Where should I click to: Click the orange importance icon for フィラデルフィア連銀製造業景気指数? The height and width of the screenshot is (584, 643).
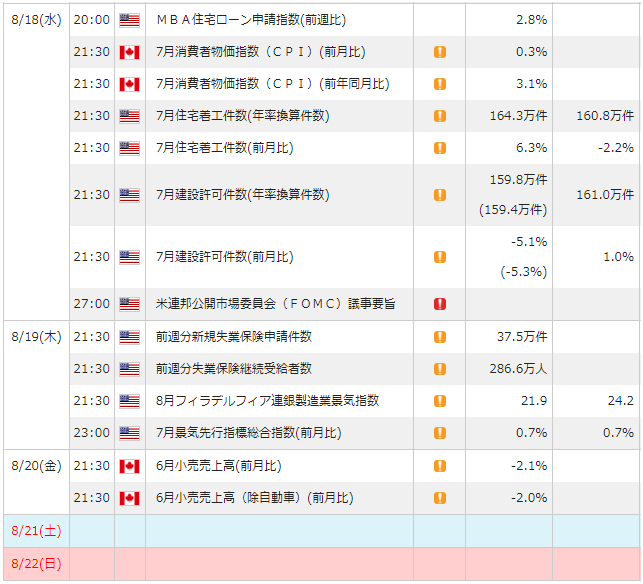[x=440, y=401]
